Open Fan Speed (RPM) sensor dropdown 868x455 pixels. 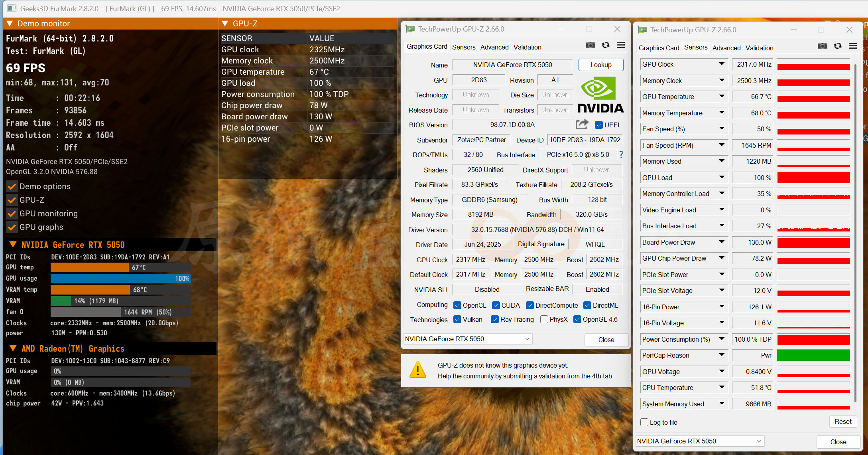[x=722, y=145]
